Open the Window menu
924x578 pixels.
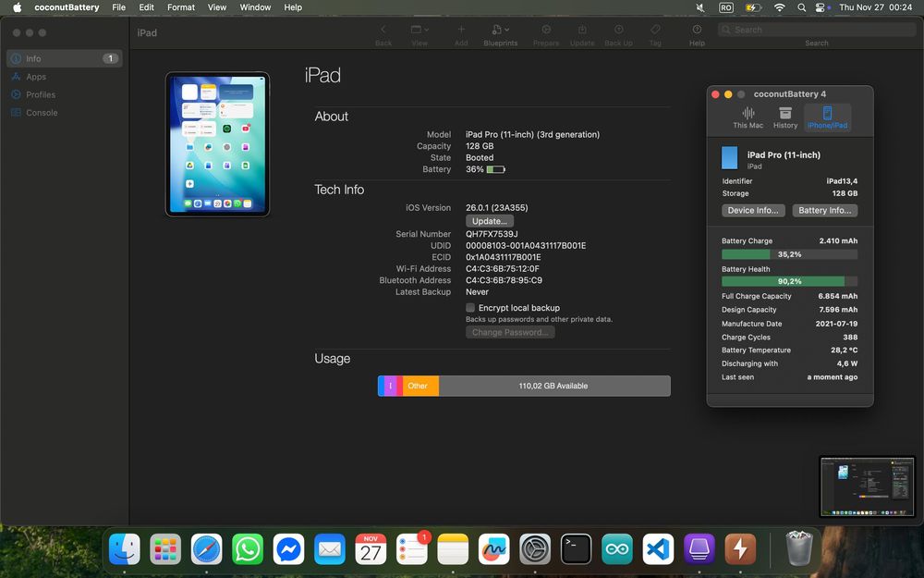click(255, 7)
